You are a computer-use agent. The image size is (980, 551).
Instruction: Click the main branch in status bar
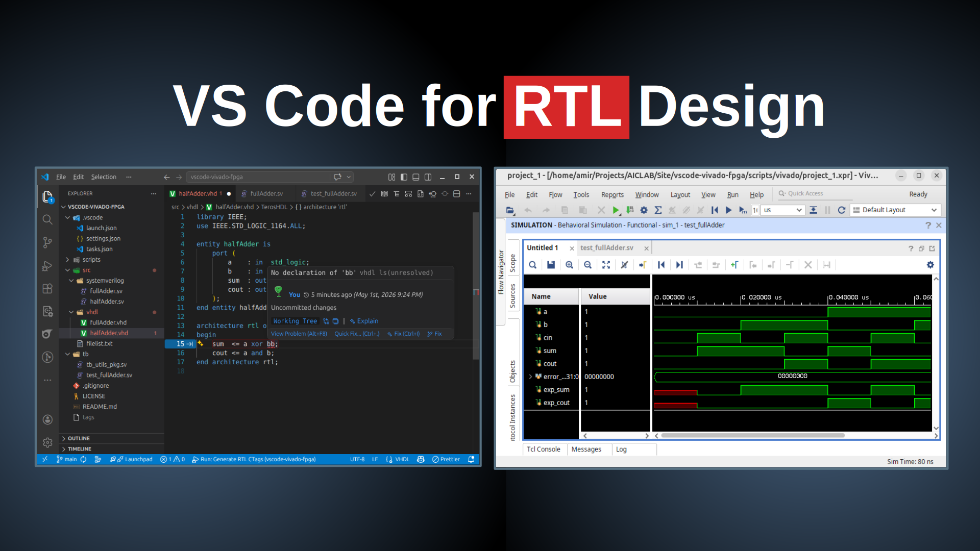pyautogui.click(x=66, y=459)
